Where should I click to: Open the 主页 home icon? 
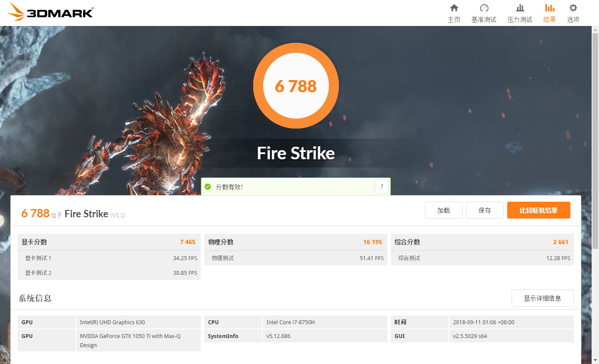454,12
